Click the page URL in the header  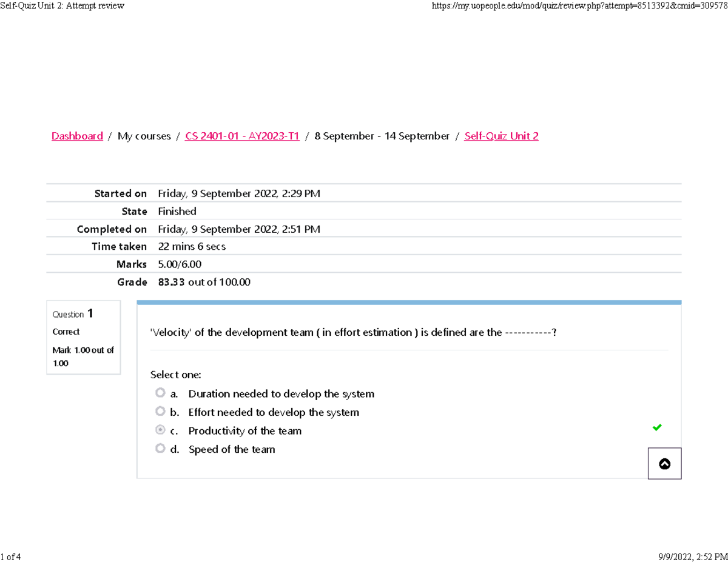(x=578, y=5)
